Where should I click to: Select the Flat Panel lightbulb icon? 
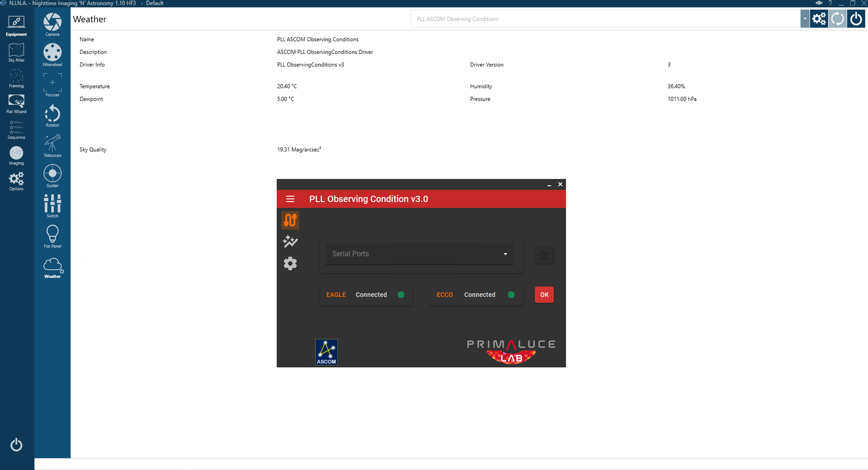(52, 236)
